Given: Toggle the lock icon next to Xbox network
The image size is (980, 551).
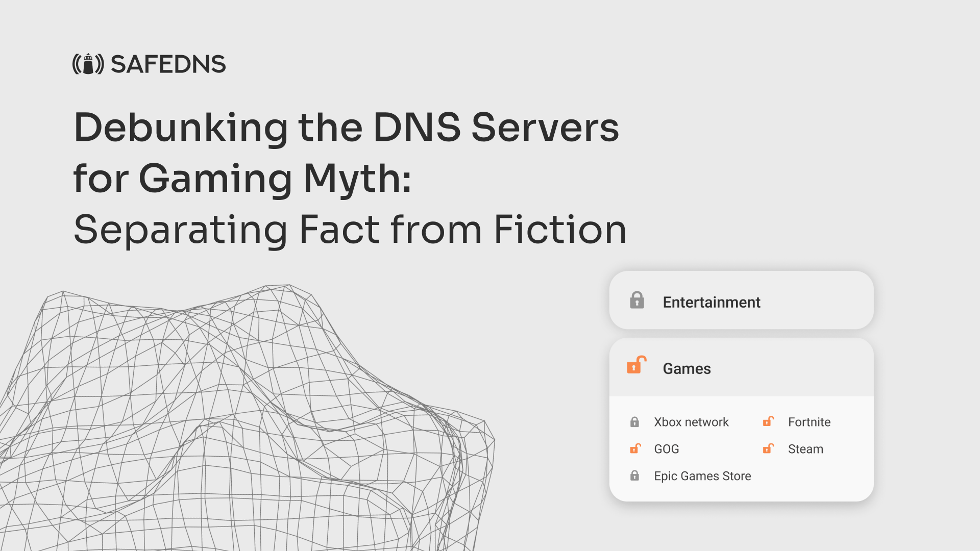Looking at the screenshot, I should (x=634, y=422).
